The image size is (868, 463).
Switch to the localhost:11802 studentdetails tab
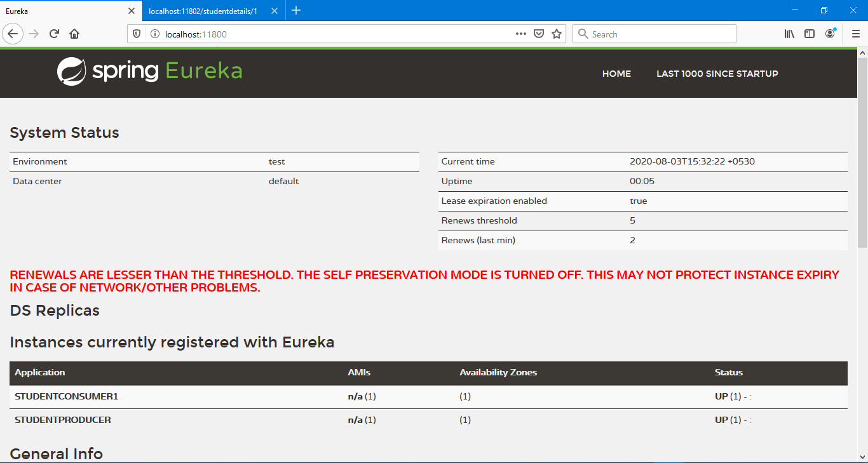click(202, 11)
